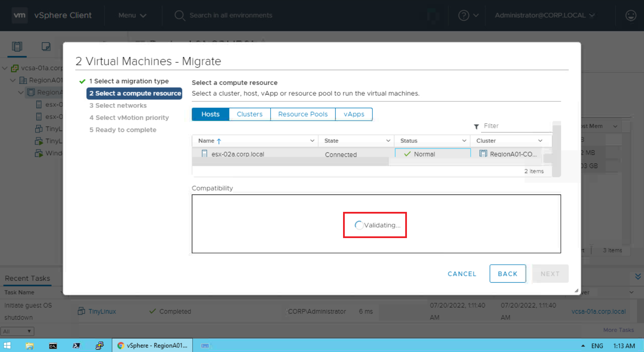The image size is (644, 352).
Task: Open State column dropdown chevron
Action: (388, 141)
